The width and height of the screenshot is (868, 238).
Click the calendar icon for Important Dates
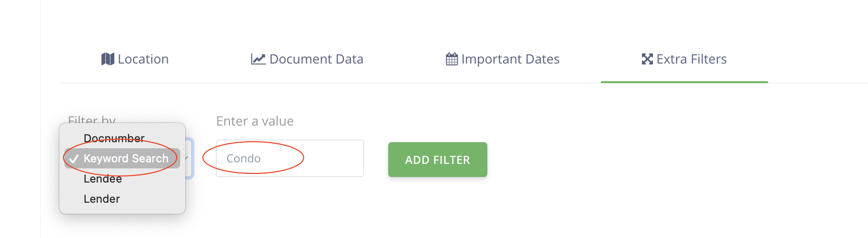point(452,59)
